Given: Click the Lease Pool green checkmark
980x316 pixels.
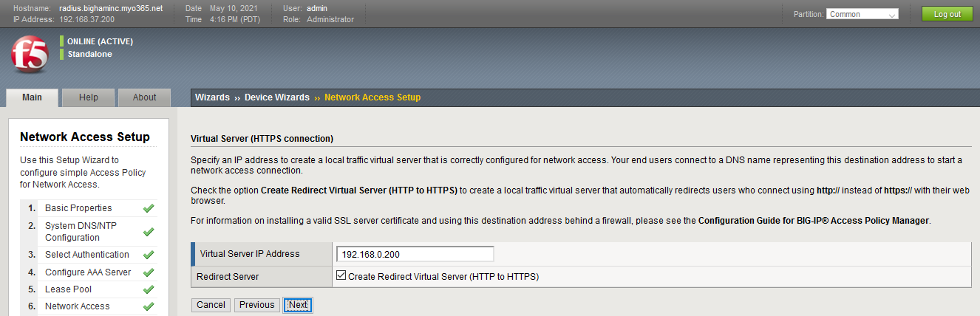Looking at the screenshot, I should pyautogui.click(x=148, y=289).
